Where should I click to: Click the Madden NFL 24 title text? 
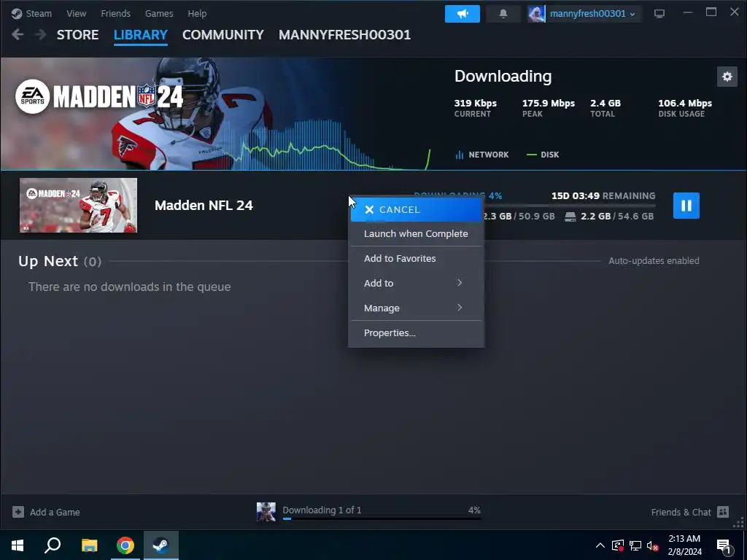click(x=204, y=205)
